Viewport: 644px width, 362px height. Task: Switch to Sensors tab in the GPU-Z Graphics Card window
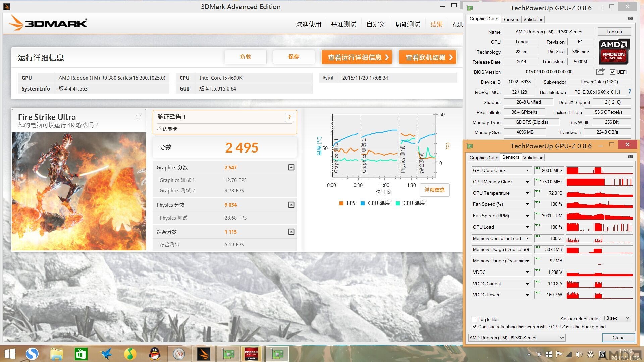coord(511,19)
